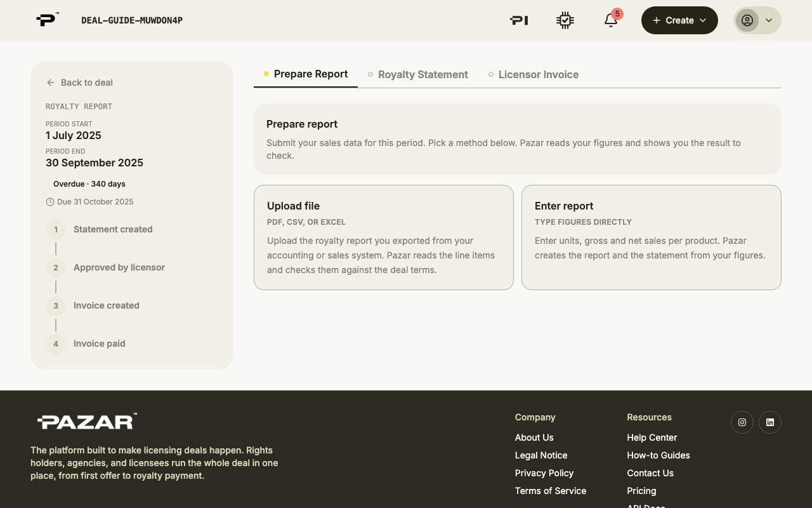
Task: Open the How-to Guides link
Action: point(658,455)
